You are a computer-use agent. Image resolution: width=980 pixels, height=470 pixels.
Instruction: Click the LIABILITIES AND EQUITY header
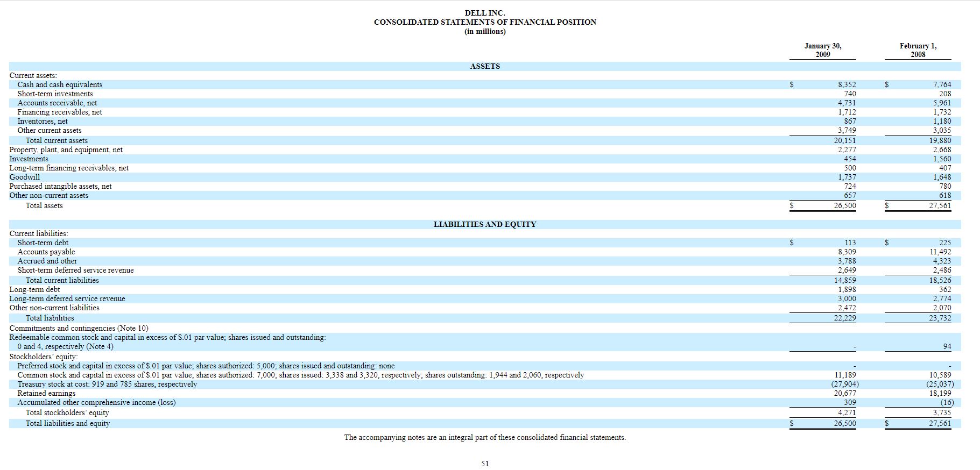(x=485, y=224)
